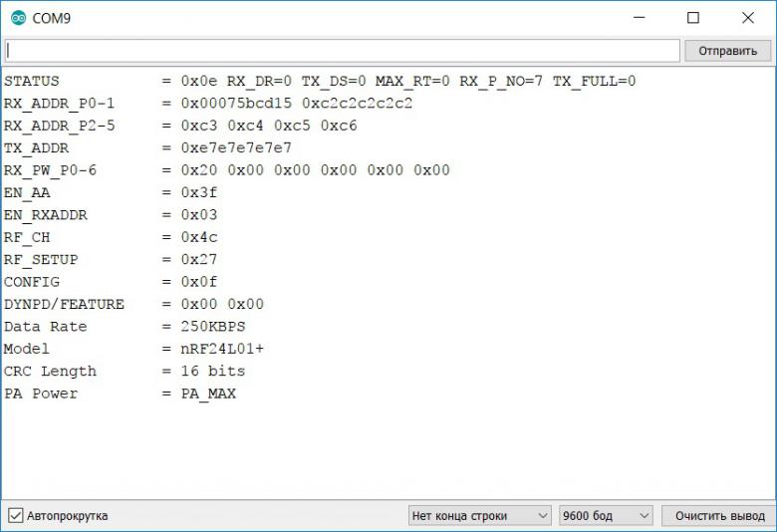Select the EN_AA value 0x3f

[199, 192]
